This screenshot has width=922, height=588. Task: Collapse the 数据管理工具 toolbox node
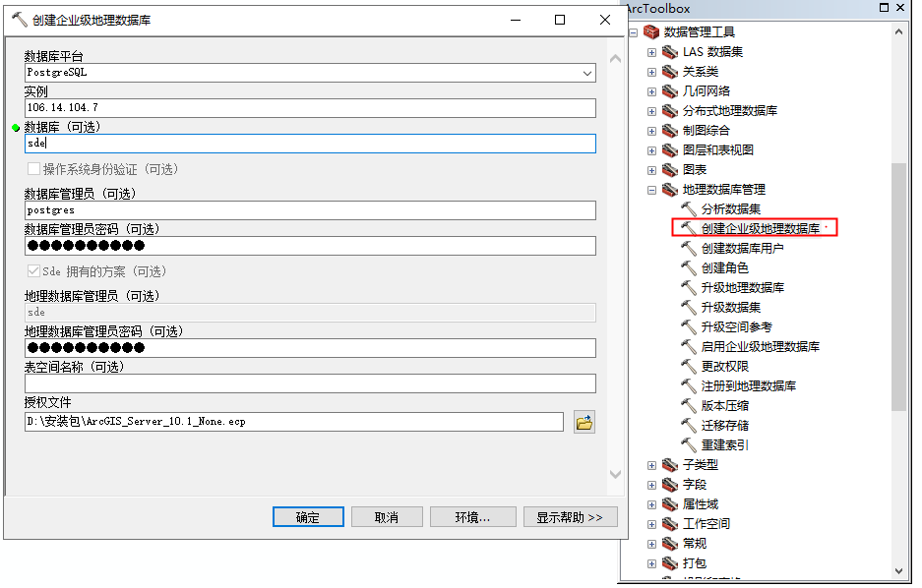(x=634, y=32)
